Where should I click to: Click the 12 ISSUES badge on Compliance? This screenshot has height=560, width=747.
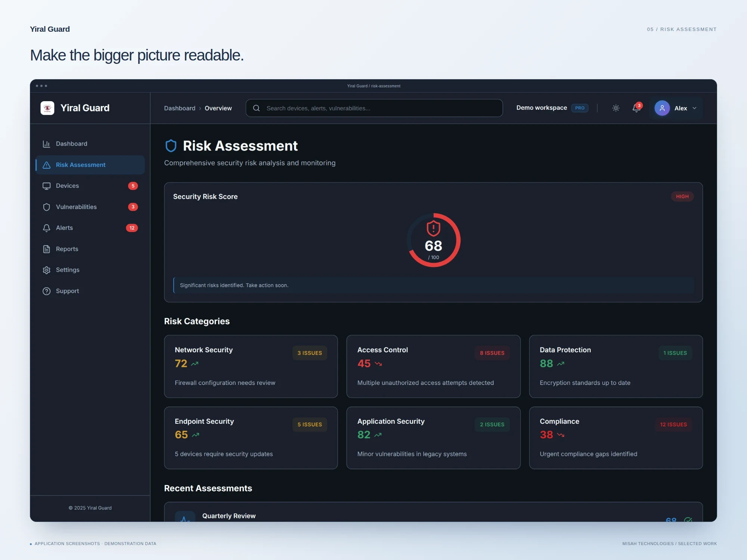(x=673, y=424)
